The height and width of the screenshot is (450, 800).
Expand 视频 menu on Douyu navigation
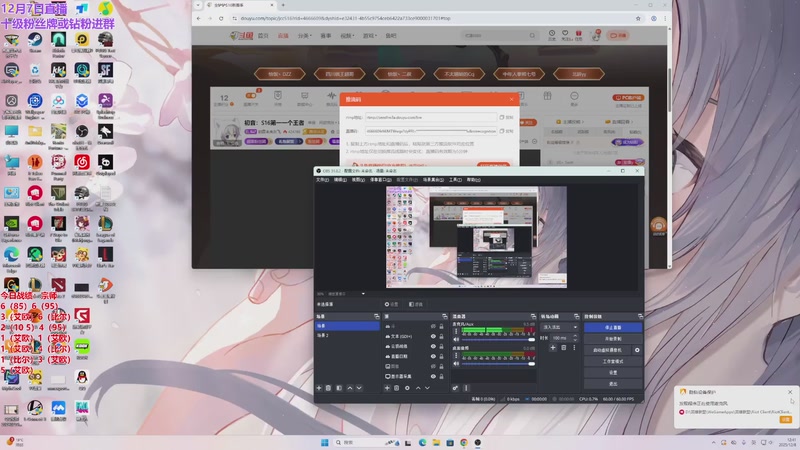[347, 36]
